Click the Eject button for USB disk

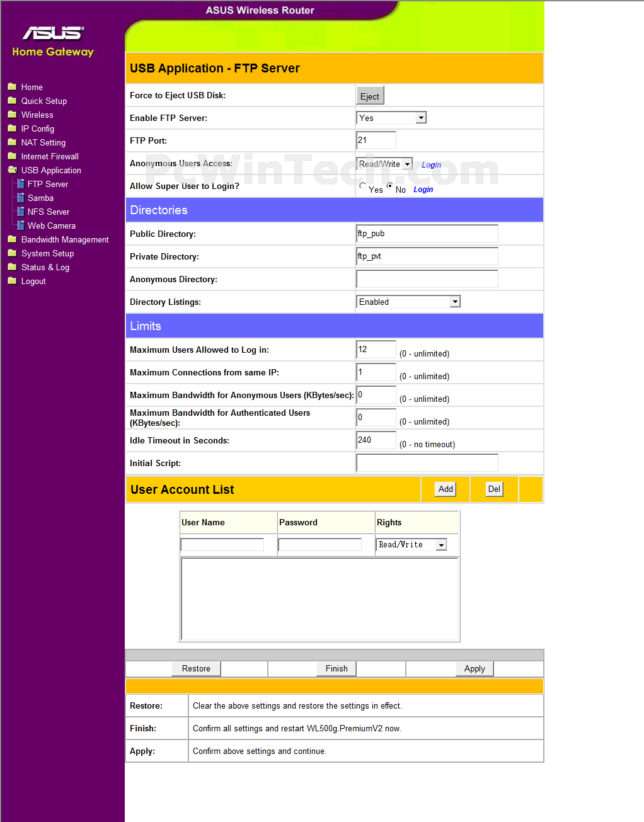pos(370,96)
